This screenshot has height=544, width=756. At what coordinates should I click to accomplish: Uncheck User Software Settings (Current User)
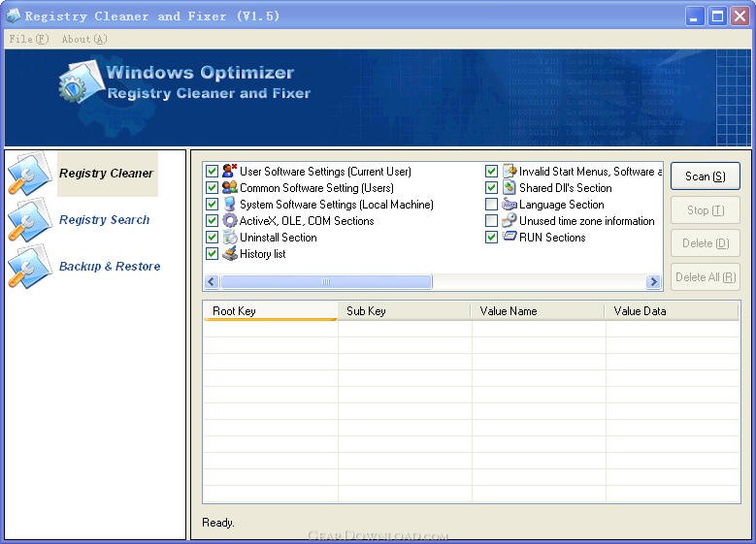coord(212,172)
